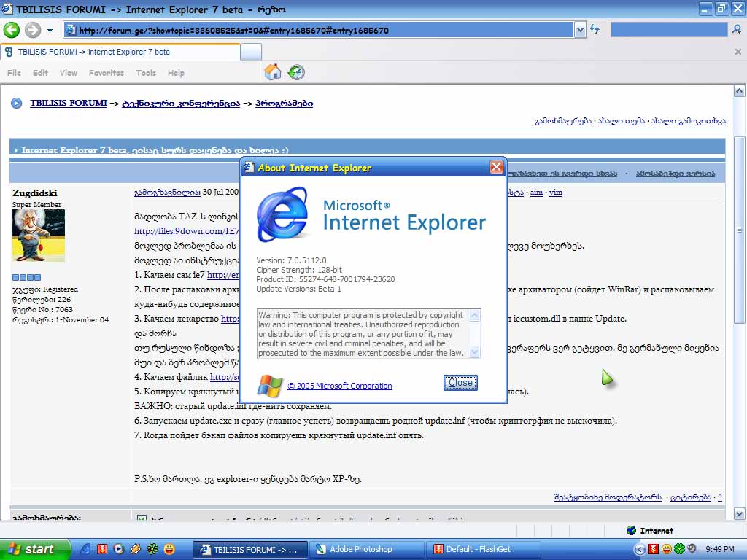The image size is (747, 560).
Task: Click the Windows flag logo in dialog
Action: [270, 385]
